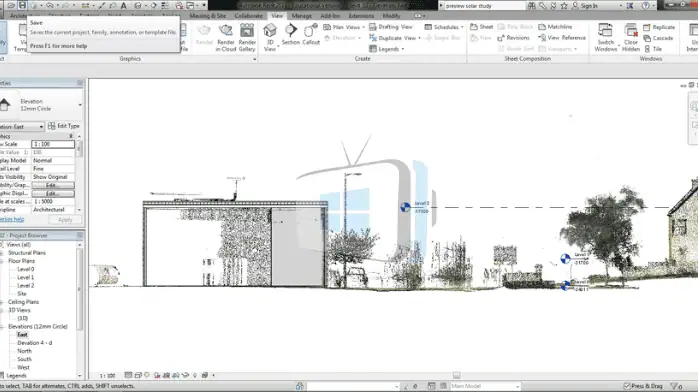Screen dimensions: 698x392
Task: Click the Undo arrow in quick access toolbar
Action: click(x=50, y=5)
